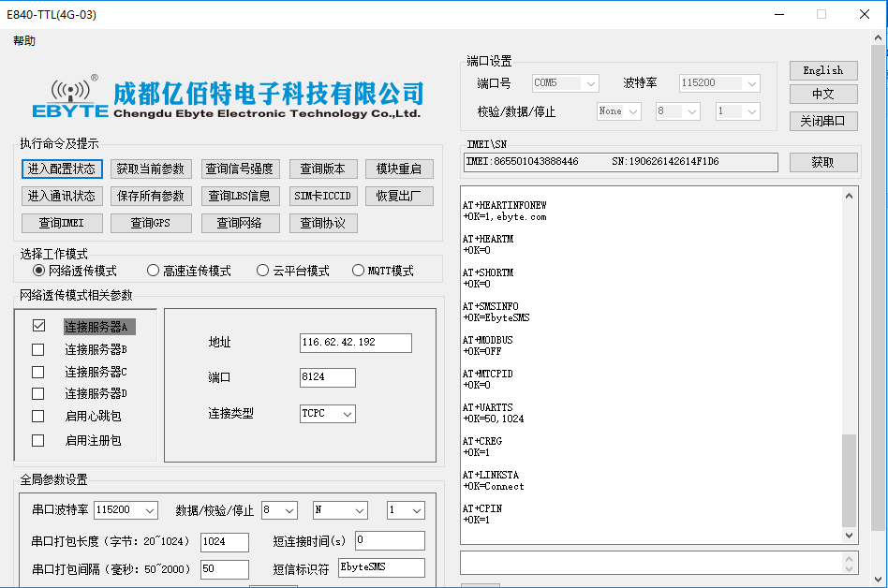Click the server address input field 116.62.42.192

tap(354, 343)
